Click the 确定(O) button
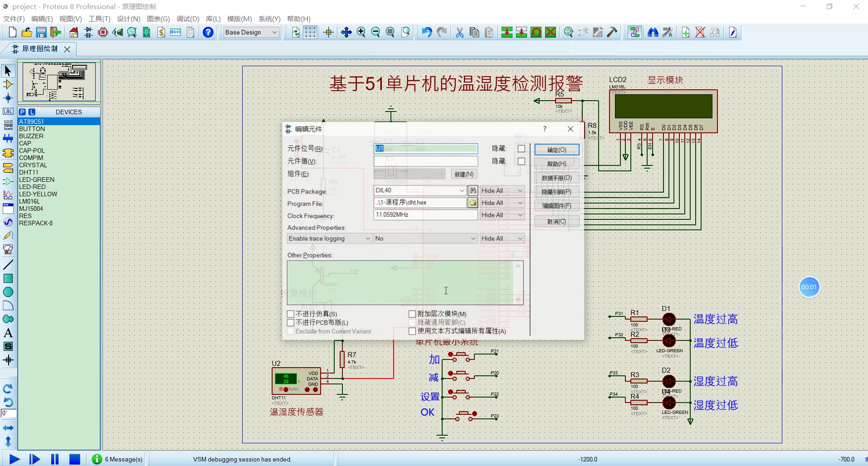 pyautogui.click(x=556, y=150)
